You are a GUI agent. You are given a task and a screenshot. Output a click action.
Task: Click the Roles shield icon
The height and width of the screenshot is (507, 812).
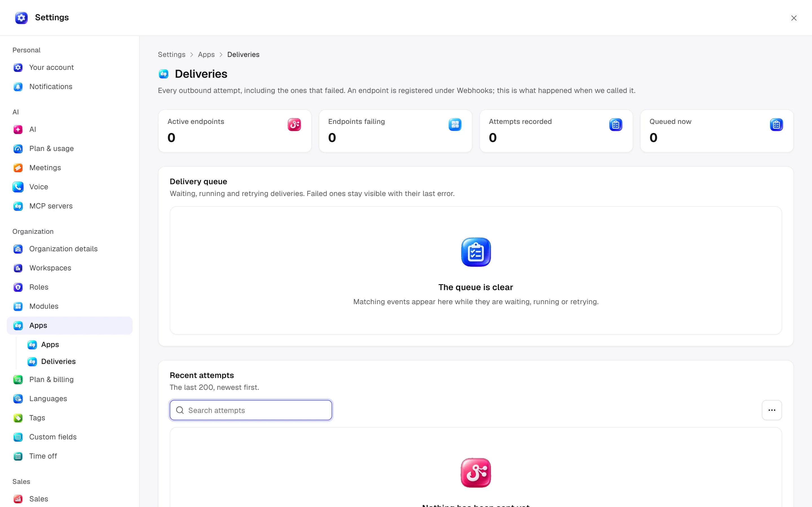pos(18,287)
